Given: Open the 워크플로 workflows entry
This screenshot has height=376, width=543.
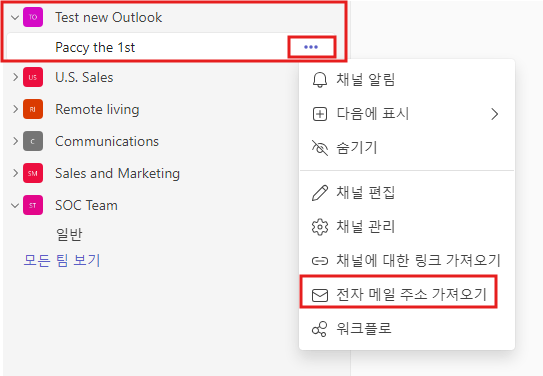Looking at the screenshot, I should pos(407,329).
